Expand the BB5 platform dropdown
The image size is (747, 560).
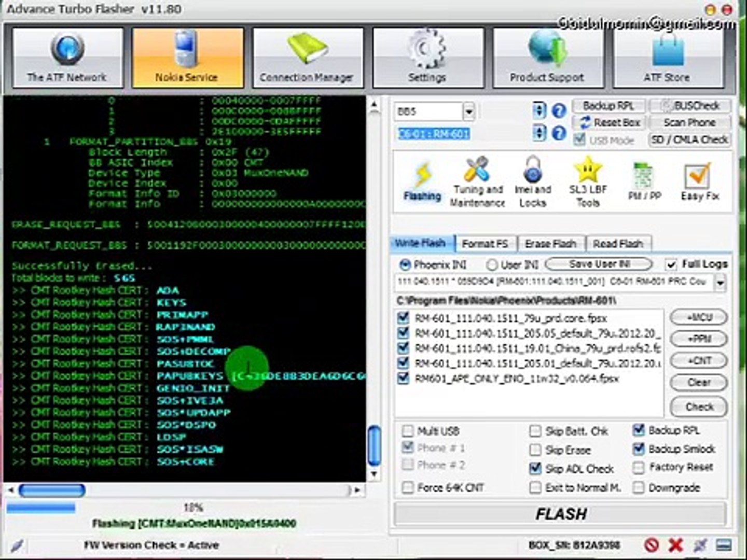pos(468,111)
